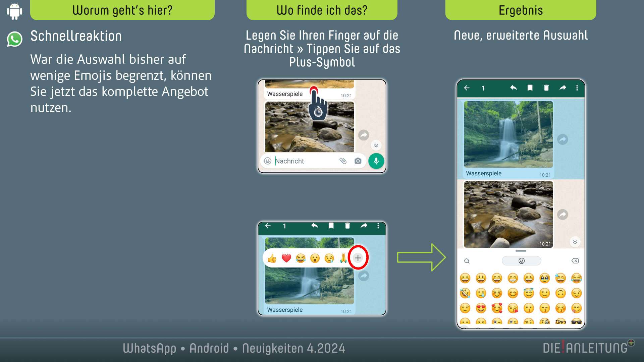Click the star/bookmark icon in result toolbar

(x=530, y=88)
